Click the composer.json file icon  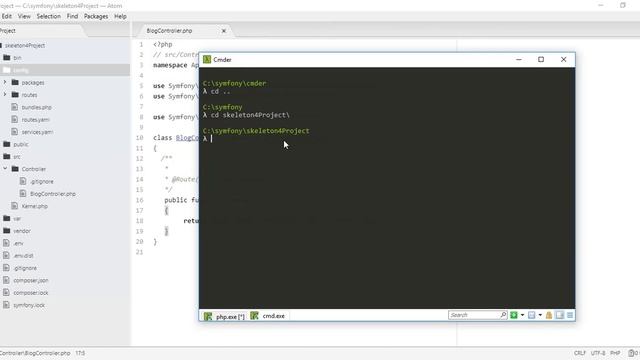pos(6,280)
